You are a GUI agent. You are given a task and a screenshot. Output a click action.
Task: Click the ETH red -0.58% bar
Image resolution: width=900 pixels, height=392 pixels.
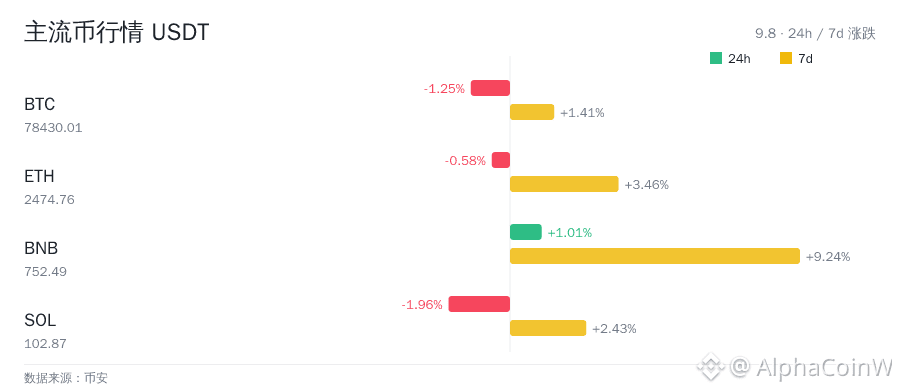(501, 160)
